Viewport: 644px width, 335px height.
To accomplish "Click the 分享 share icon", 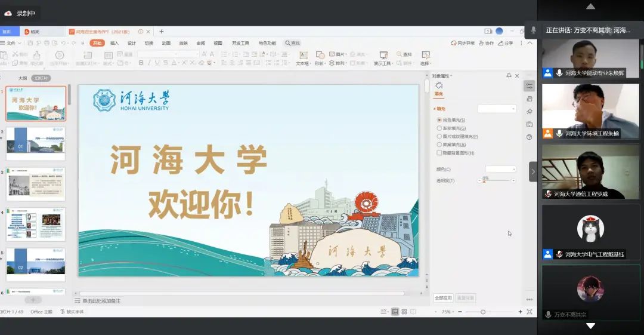I will pyautogui.click(x=504, y=43).
